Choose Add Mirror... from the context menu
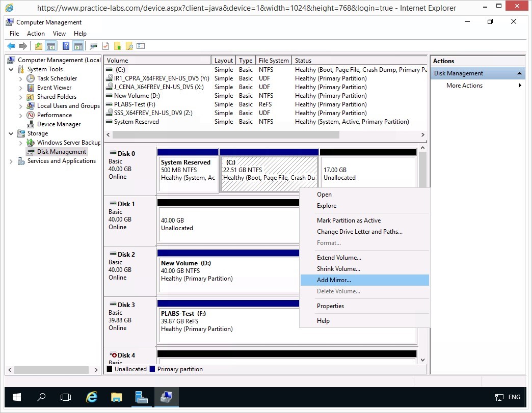Screen dimensions: 532x413 tap(334, 280)
